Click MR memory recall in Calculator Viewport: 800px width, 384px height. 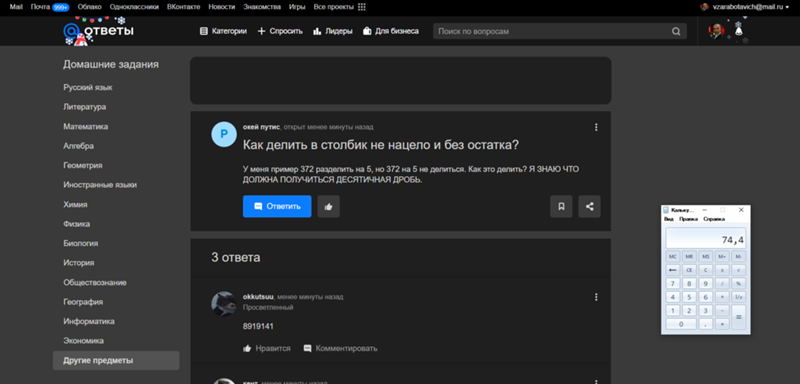[x=689, y=256]
